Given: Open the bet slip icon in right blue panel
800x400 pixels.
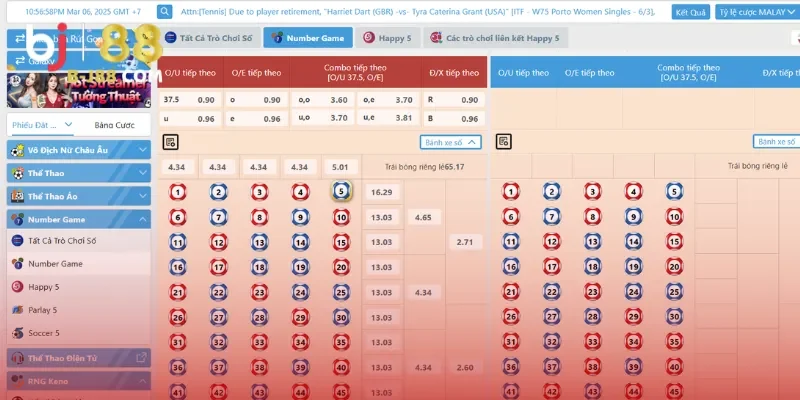Looking at the screenshot, I should tap(504, 142).
